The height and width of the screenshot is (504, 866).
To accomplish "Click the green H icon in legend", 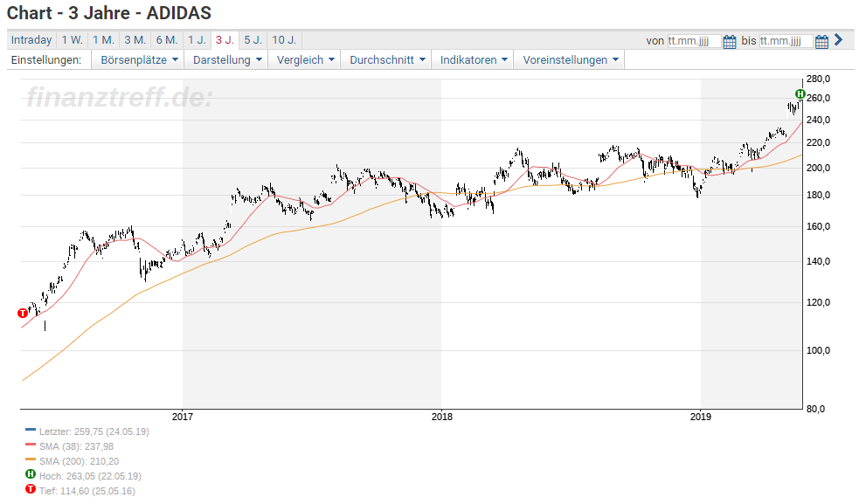I will pyautogui.click(x=31, y=474).
